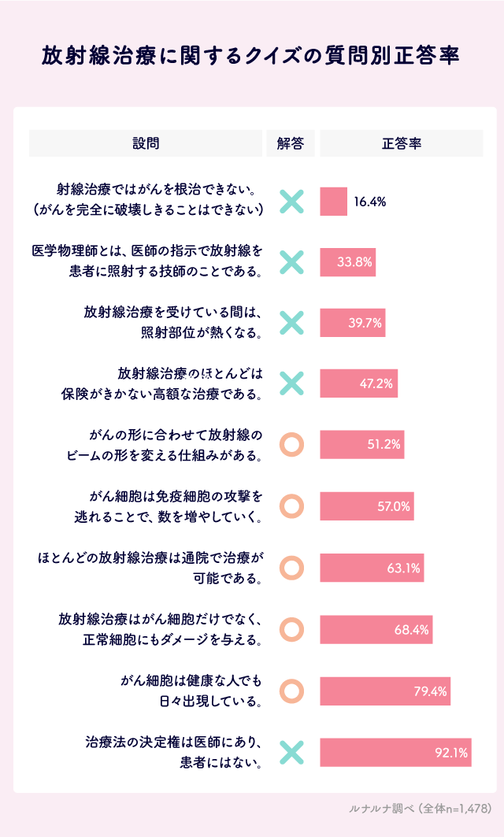Screen dimensions: 504x837
Task: Click the X icon beside the 33.8% bar
Action: [x=291, y=262]
